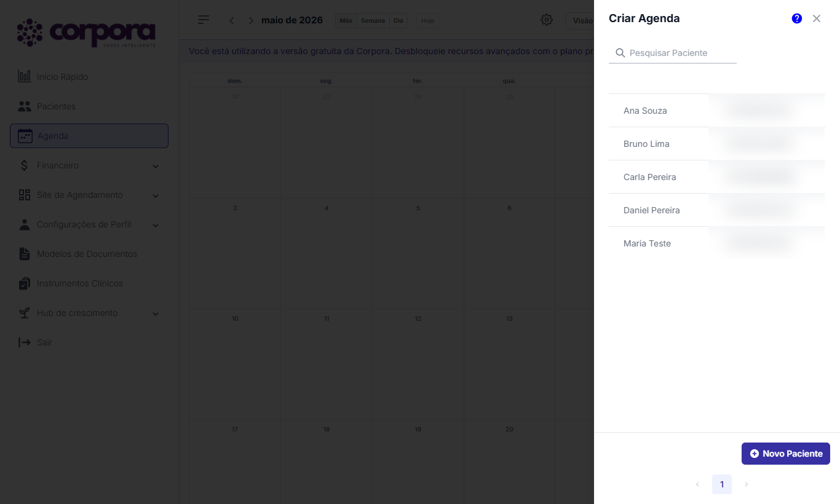Click the Modelos de Documentos file icon
Screen dimensions: 840x504
pos(25,254)
